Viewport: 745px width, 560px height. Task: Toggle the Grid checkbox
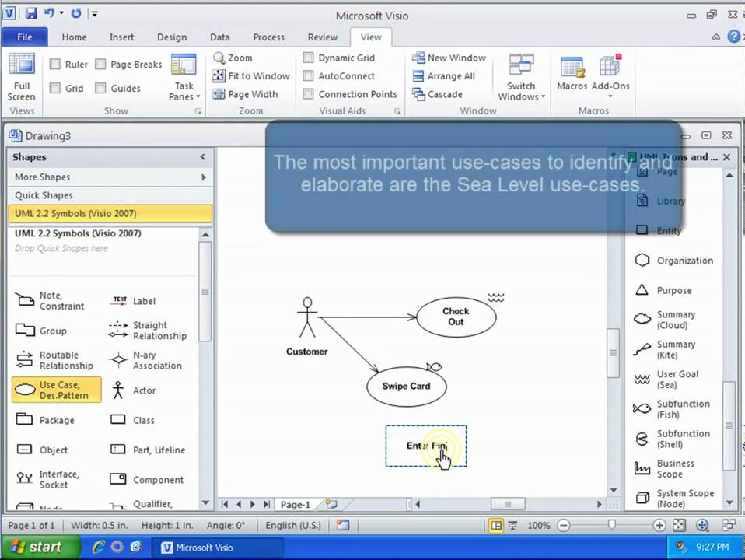point(55,88)
